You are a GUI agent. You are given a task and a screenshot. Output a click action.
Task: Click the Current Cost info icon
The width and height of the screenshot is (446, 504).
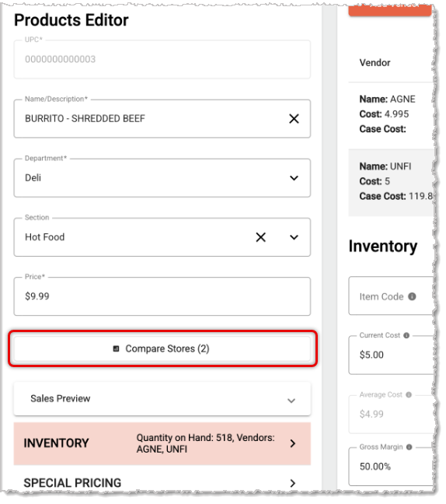[x=406, y=335]
